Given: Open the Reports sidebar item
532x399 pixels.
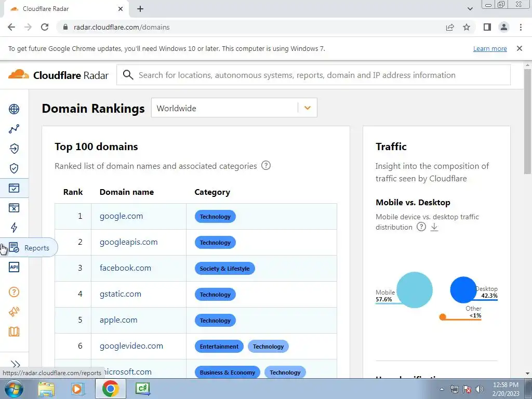Looking at the screenshot, I should [x=29, y=248].
